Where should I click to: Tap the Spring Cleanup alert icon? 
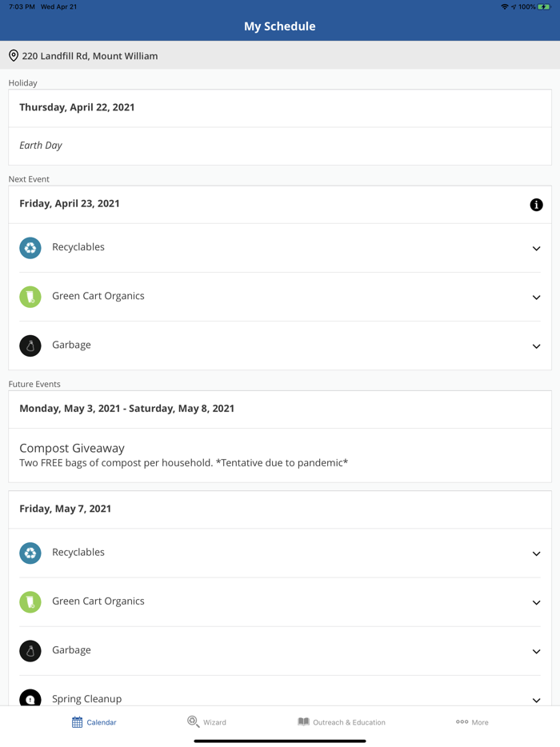click(x=30, y=698)
